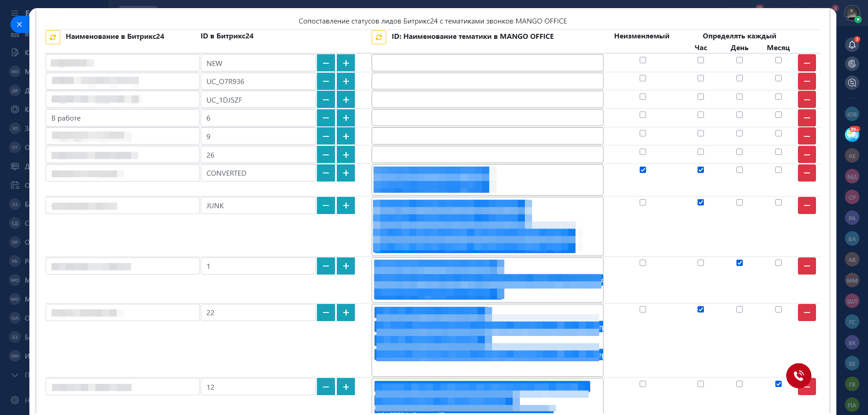Click the ID field containing JUNK
Viewport: 868px width, 415px height.
258,205
